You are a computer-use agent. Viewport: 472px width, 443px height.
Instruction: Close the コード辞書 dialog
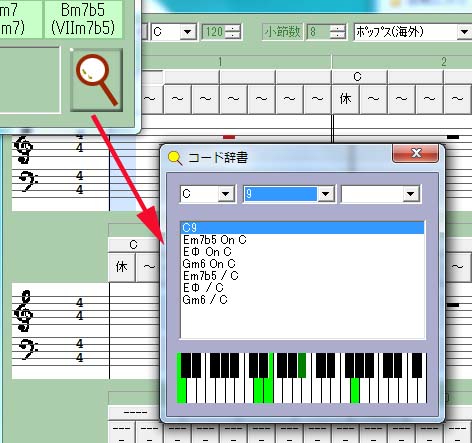415,154
